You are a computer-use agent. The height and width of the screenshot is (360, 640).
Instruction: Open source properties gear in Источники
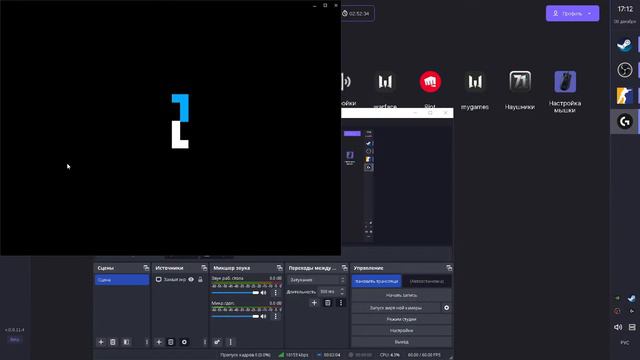click(184, 342)
